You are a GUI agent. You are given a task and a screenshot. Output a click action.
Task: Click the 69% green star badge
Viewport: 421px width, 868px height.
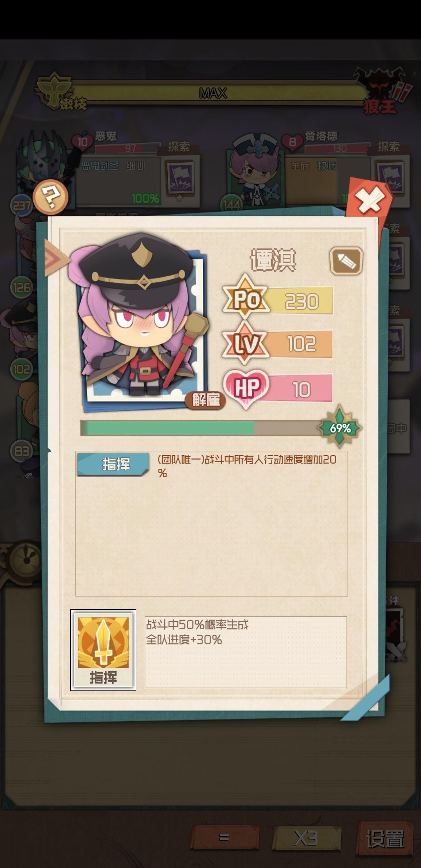[x=340, y=428]
